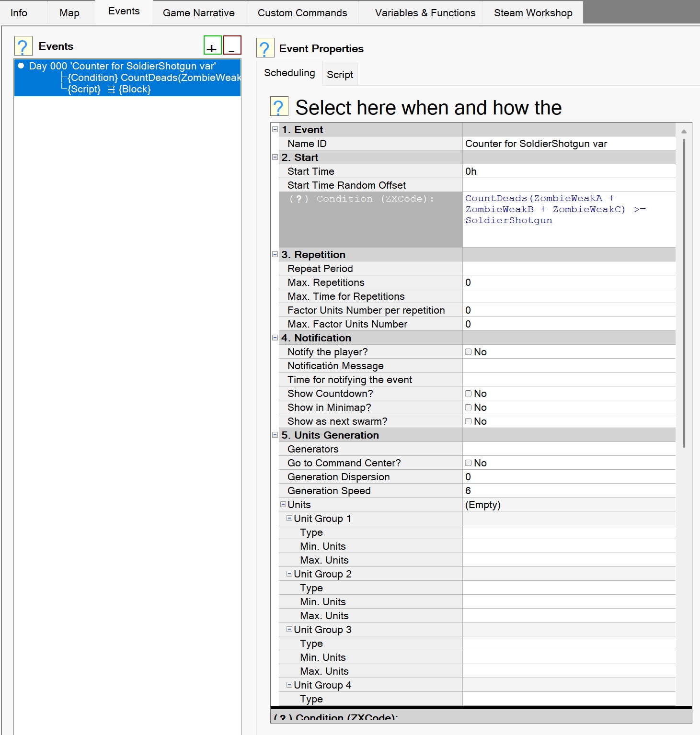Collapse the '5. Units Generation' section

coord(275,435)
